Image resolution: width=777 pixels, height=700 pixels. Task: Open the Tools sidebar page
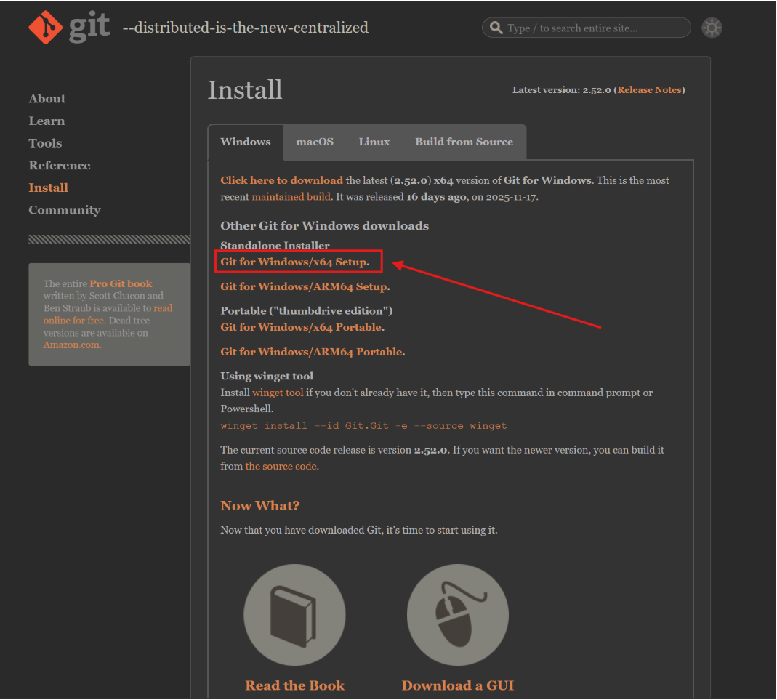tap(45, 143)
